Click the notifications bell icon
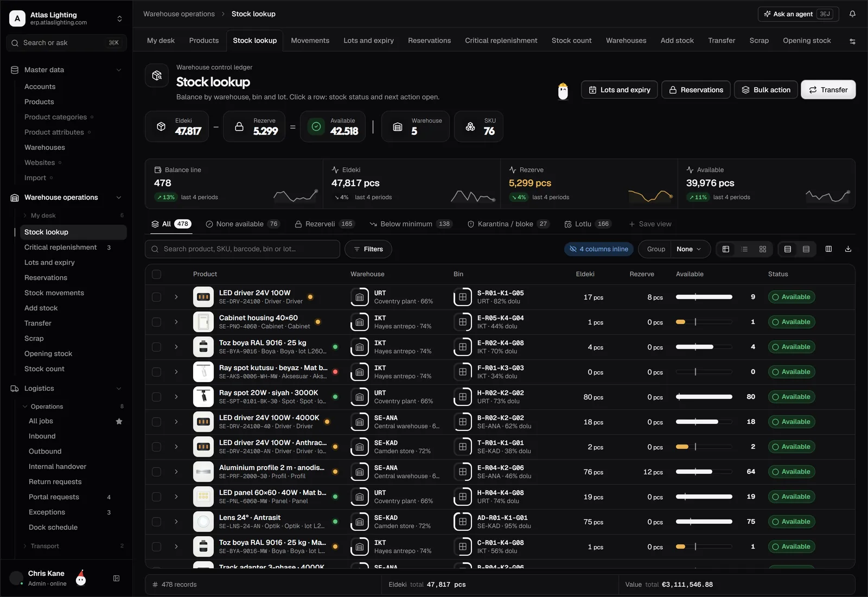The width and height of the screenshot is (868, 597). click(x=852, y=14)
